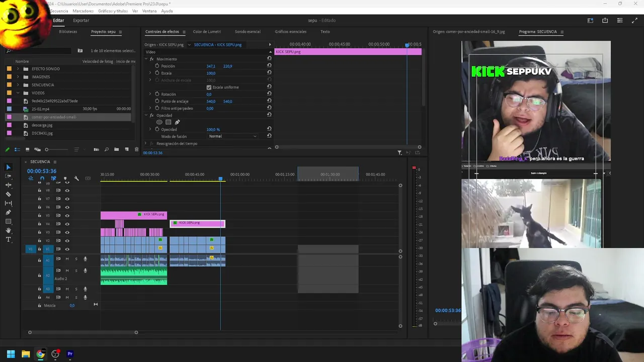
Task: Expand the Rotación property
Action: [x=150, y=94]
